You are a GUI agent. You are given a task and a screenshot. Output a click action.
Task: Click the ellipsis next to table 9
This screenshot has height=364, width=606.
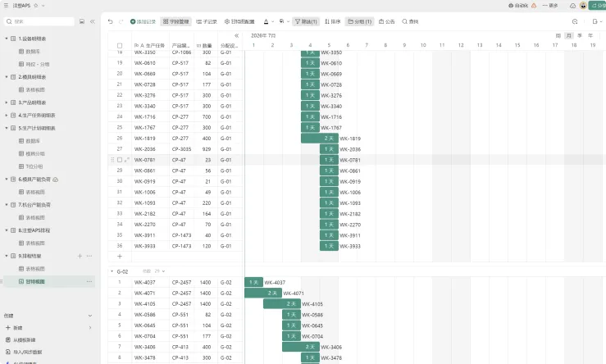point(89,256)
